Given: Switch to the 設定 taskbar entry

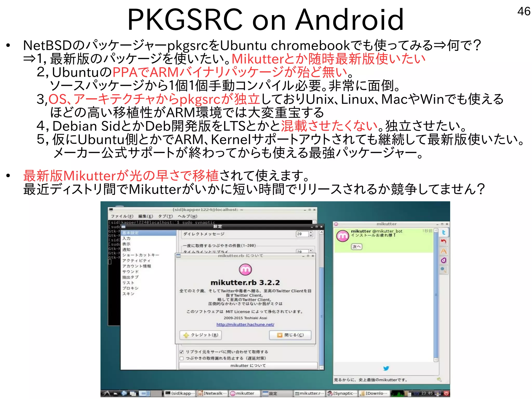Looking at the screenshot, I should click(277, 393).
